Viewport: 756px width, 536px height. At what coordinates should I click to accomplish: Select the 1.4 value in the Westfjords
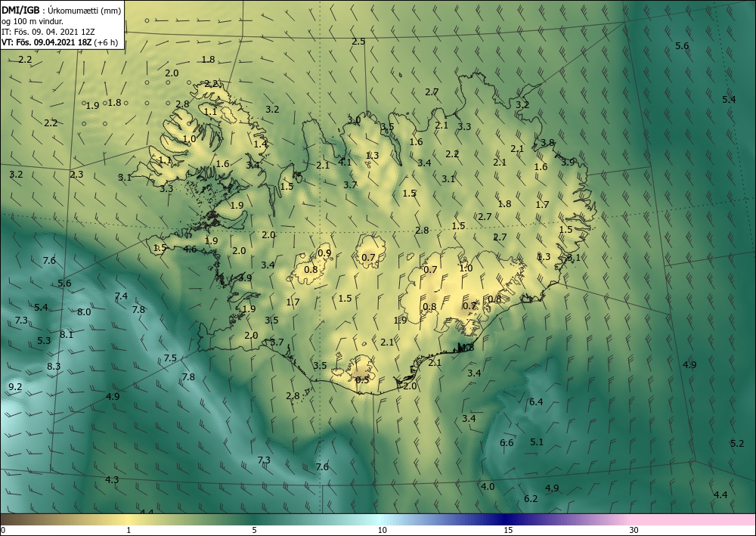pyautogui.click(x=260, y=144)
